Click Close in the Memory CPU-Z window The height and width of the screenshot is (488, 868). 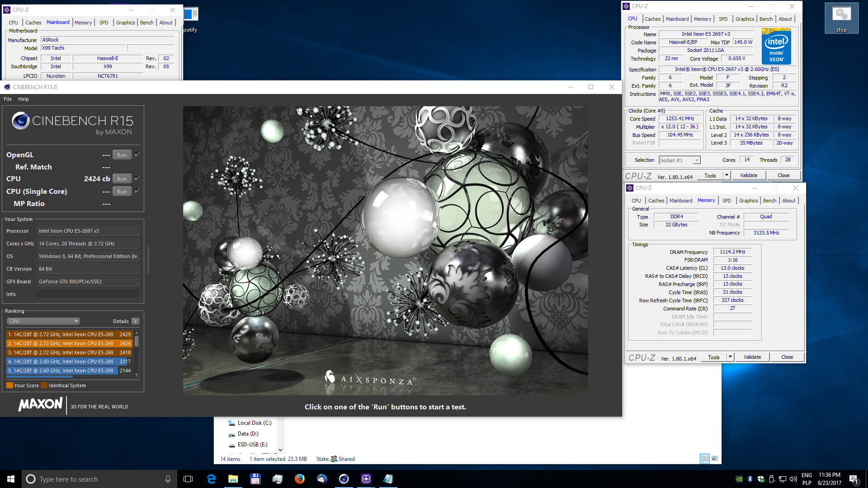point(787,357)
